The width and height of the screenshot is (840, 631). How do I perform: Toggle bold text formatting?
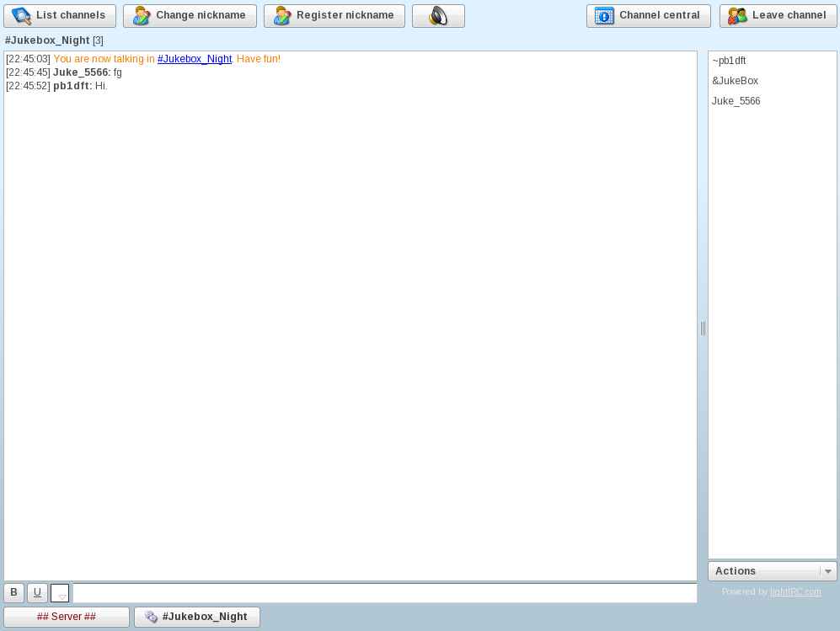click(14, 592)
